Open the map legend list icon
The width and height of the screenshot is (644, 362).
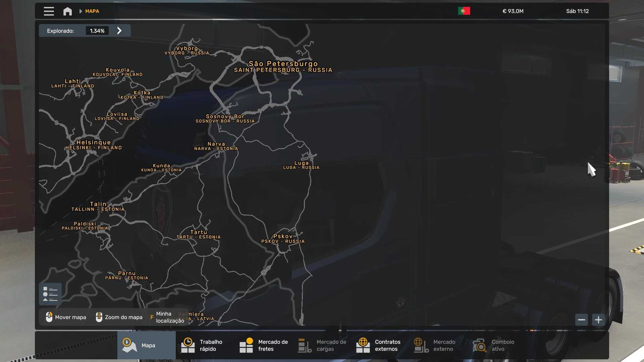coord(50,294)
